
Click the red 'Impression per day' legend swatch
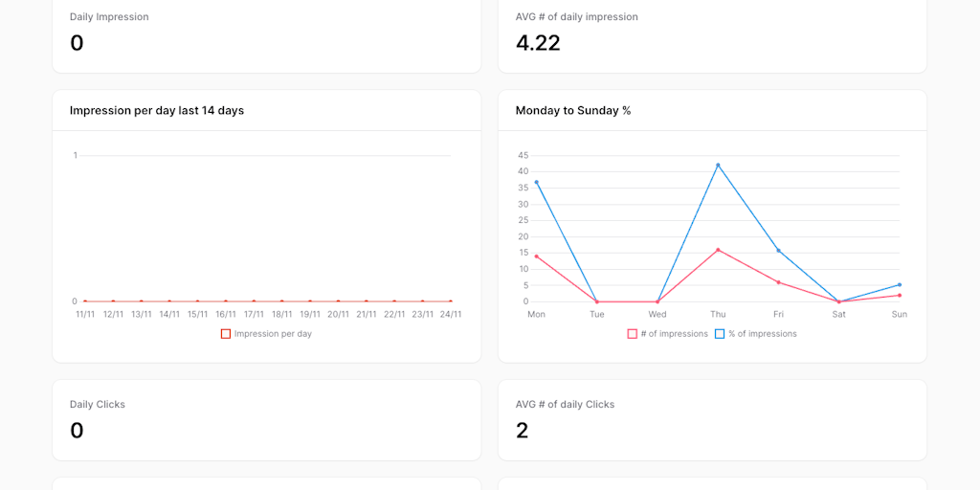[226, 334]
